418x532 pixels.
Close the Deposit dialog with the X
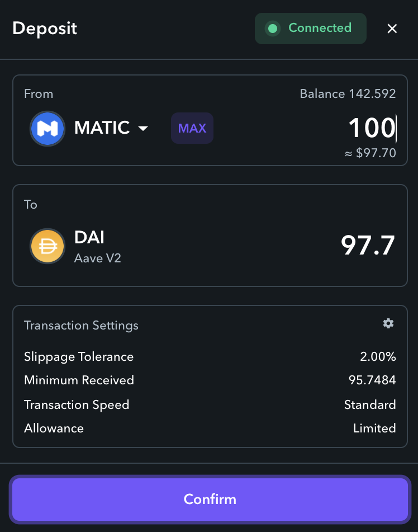(x=392, y=29)
